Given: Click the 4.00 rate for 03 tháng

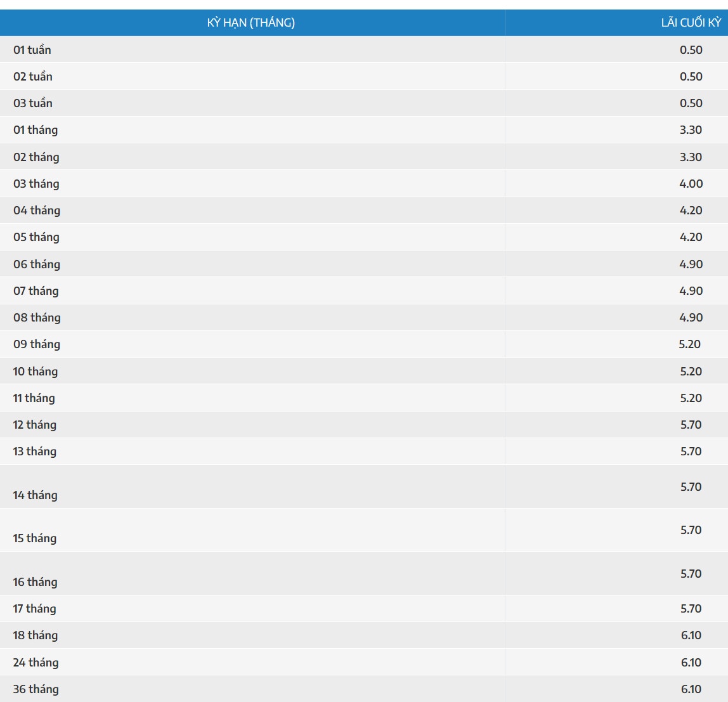Looking at the screenshot, I should (x=691, y=184).
